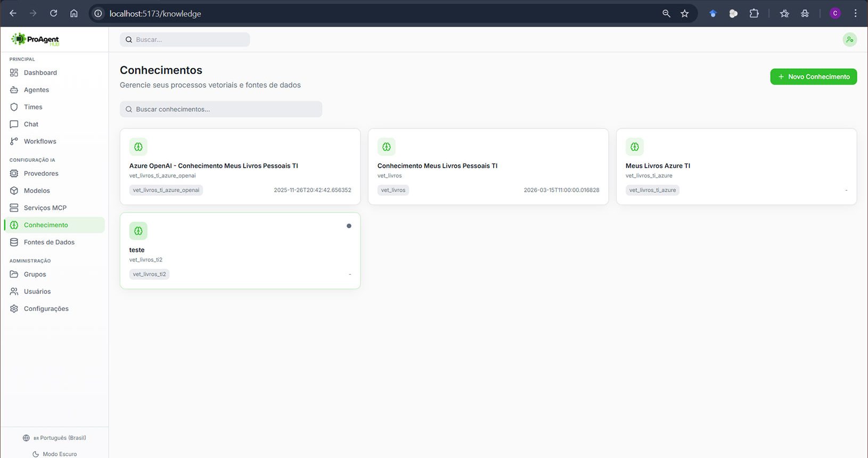This screenshot has height=458, width=868.
Task: Open the Português (Brasil) language selector
Action: pyautogui.click(x=54, y=438)
